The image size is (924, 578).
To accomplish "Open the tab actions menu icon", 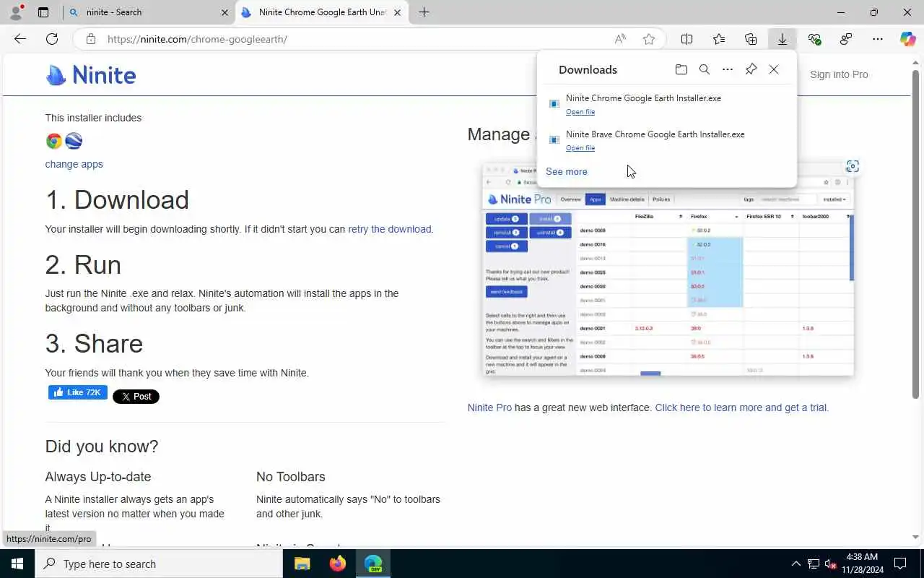I will (43, 12).
